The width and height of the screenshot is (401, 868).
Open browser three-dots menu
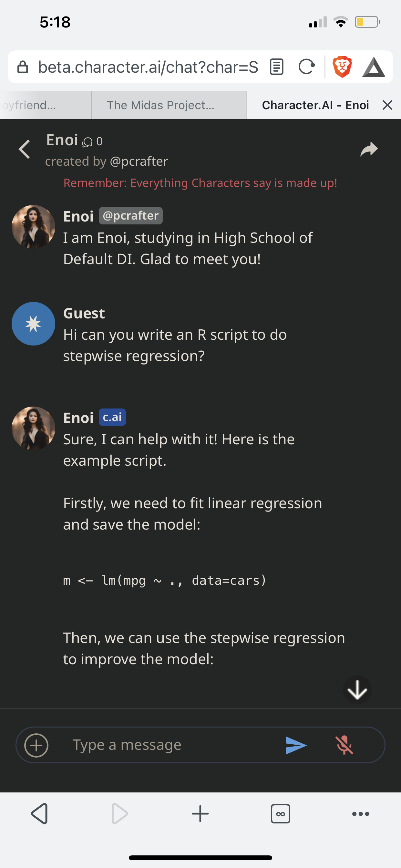point(361,814)
